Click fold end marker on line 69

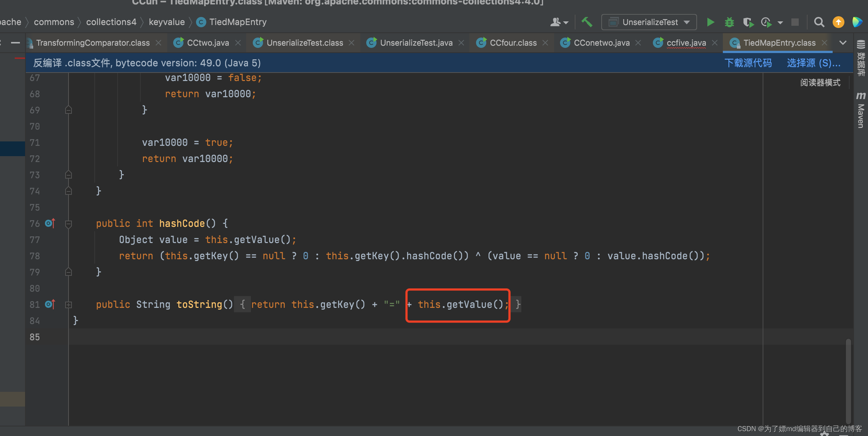69,110
